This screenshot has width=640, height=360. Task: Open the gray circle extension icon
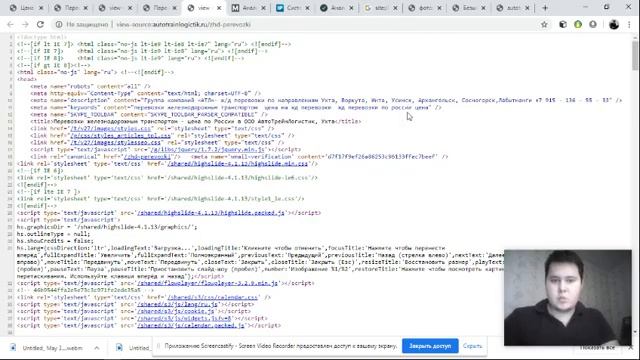[593, 24]
